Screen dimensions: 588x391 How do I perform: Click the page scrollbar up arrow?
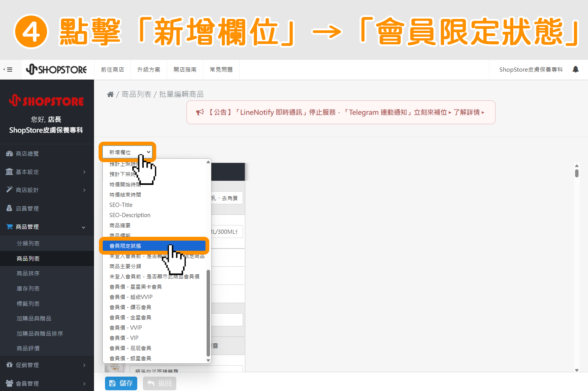(577, 166)
